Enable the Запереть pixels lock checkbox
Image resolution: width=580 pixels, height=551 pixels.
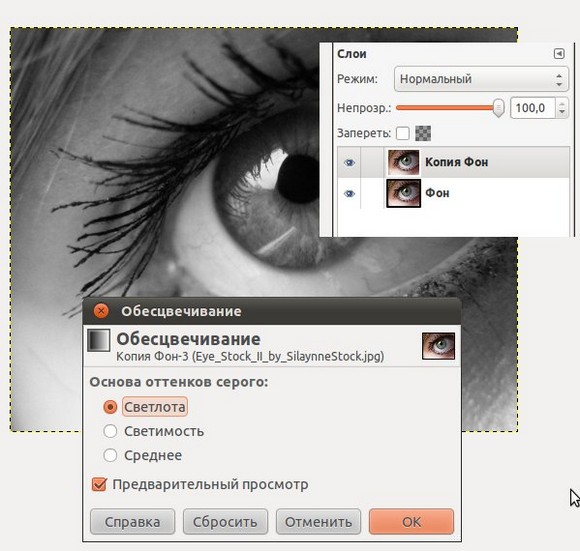pyautogui.click(x=403, y=133)
